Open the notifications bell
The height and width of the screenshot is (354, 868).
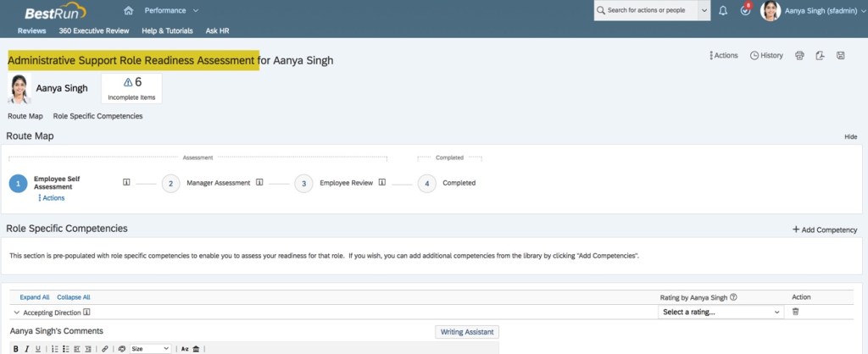[723, 11]
